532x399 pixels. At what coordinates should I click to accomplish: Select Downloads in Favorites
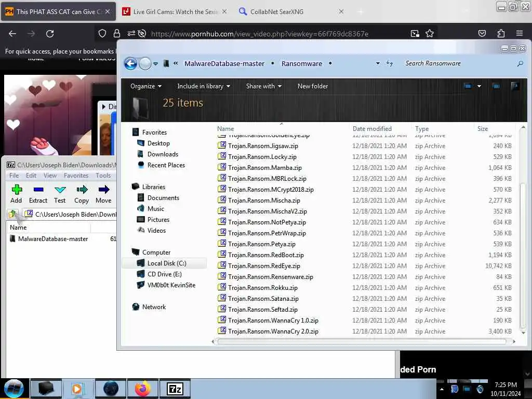pyautogui.click(x=163, y=154)
